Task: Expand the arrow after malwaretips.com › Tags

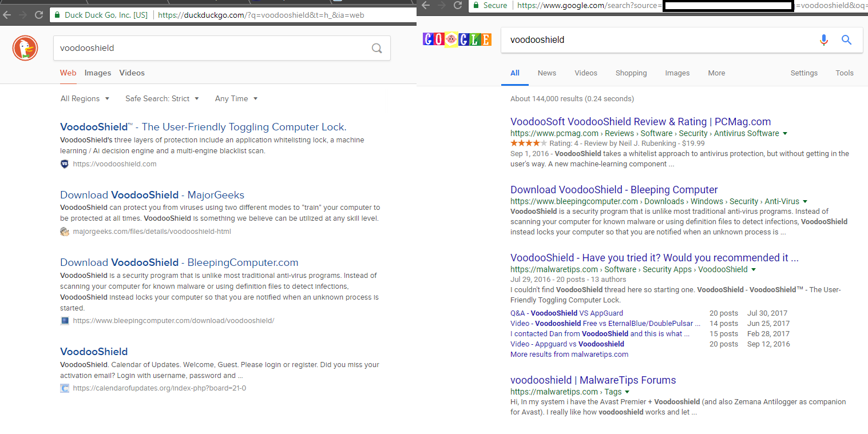Action: coord(628,392)
